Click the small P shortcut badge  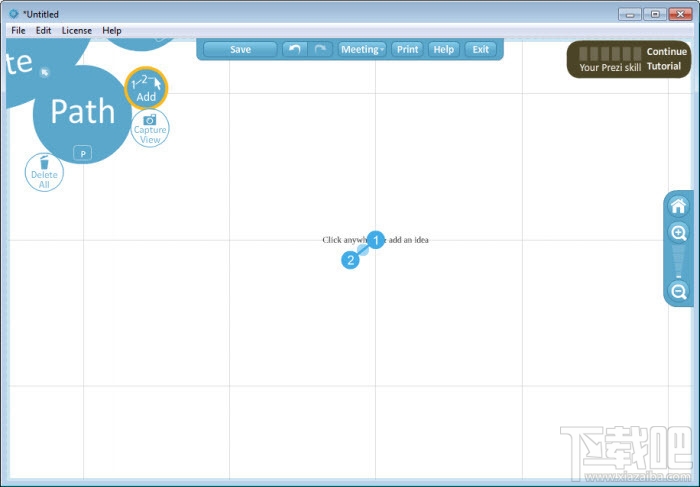83,153
